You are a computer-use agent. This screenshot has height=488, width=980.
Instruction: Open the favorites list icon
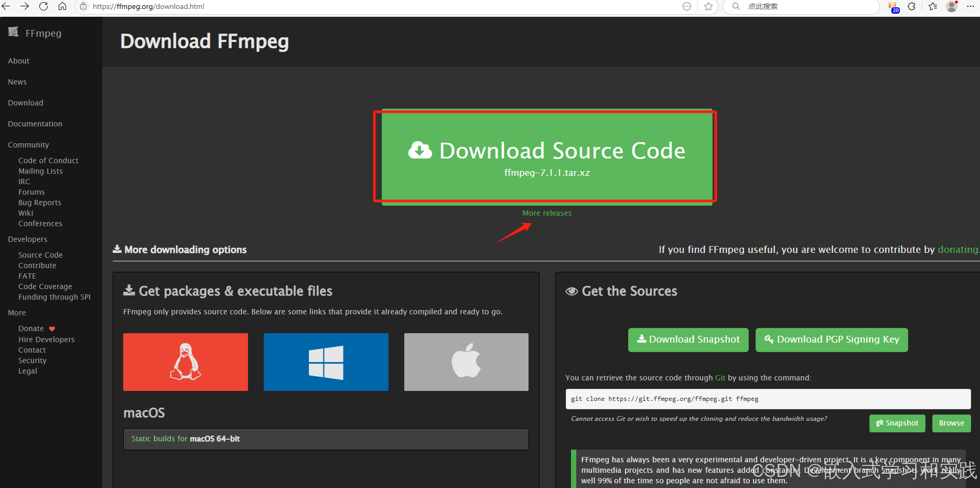pos(933,6)
